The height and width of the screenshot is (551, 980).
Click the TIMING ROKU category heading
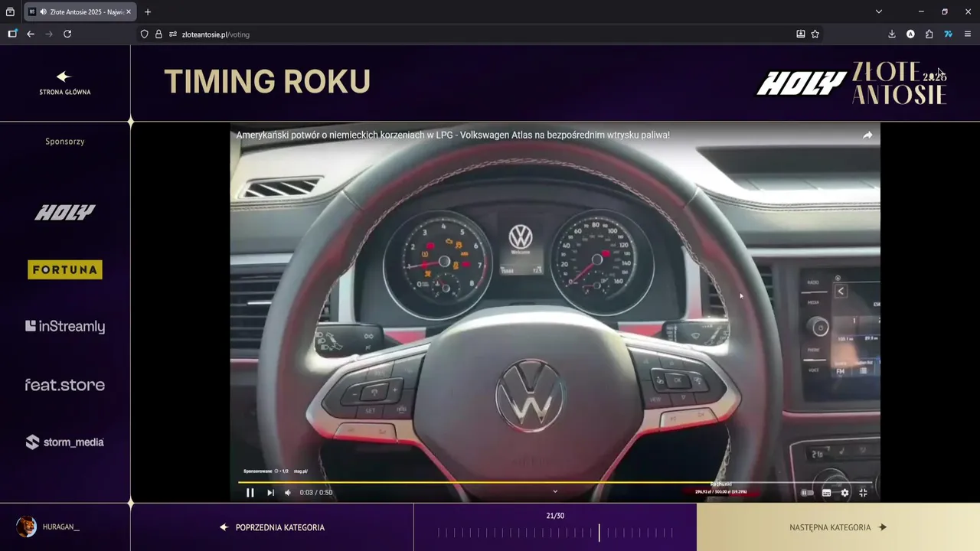click(x=267, y=82)
